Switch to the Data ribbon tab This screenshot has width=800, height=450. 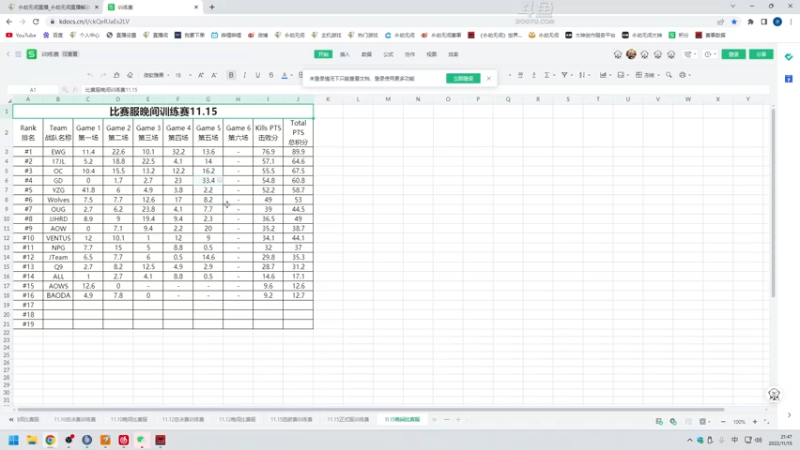click(366, 54)
